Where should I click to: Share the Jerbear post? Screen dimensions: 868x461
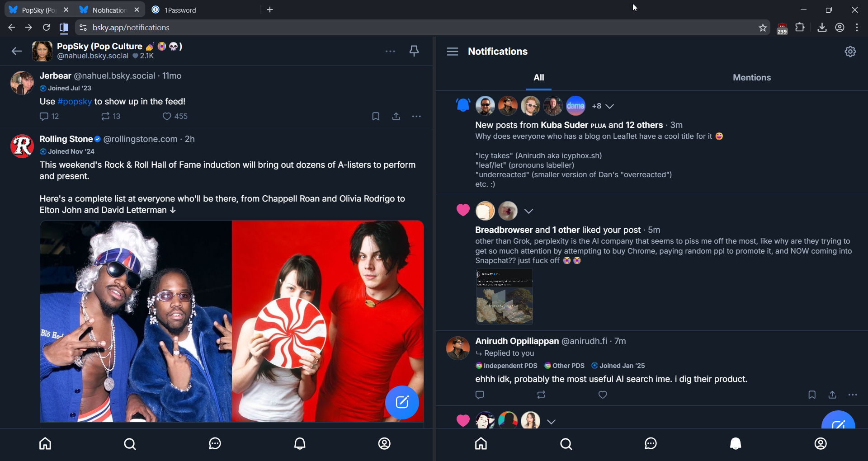point(396,117)
